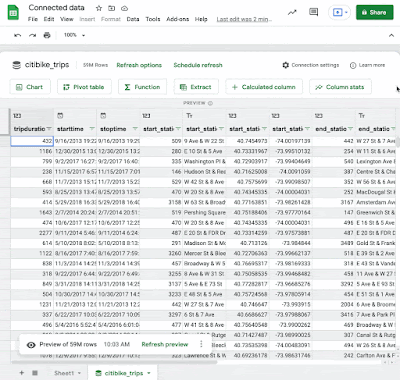The height and width of the screenshot is (380, 400).
Task: Star the Connected data document
Action: (99, 8)
